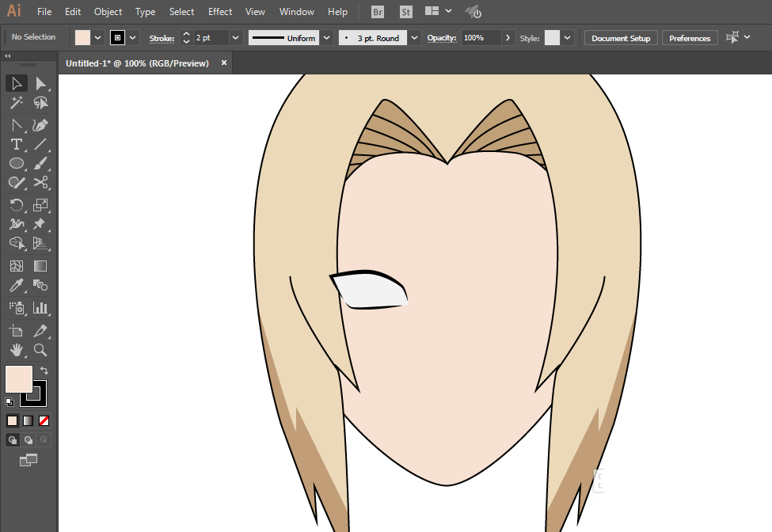This screenshot has width=772, height=532.
Task: Expand the align options dropdown arrow
Action: click(747, 37)
